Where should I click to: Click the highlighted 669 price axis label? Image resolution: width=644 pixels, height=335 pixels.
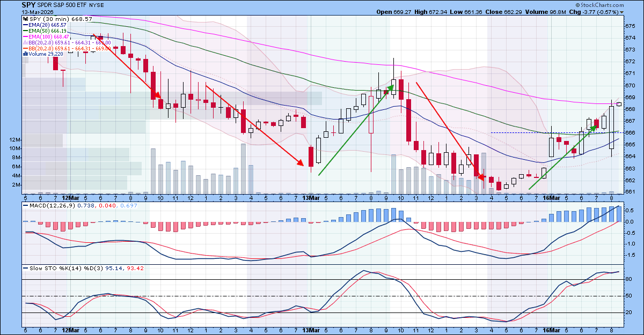pos(630,97)
